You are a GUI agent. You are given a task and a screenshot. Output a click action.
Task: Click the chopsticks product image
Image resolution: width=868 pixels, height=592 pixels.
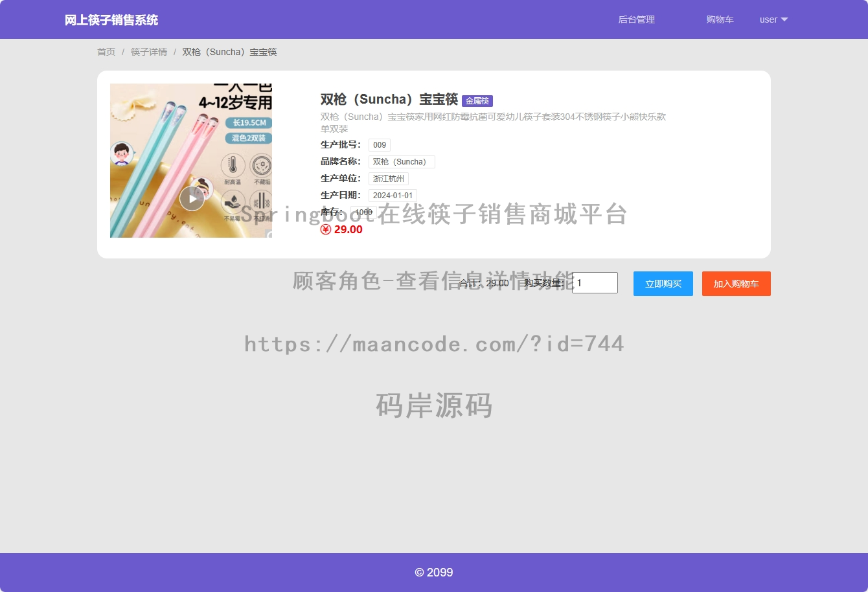coord(191,161)
